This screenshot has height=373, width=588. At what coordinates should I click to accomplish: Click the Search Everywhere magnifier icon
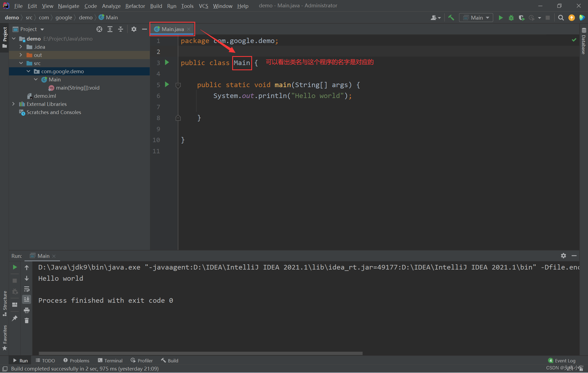point(561,18)
